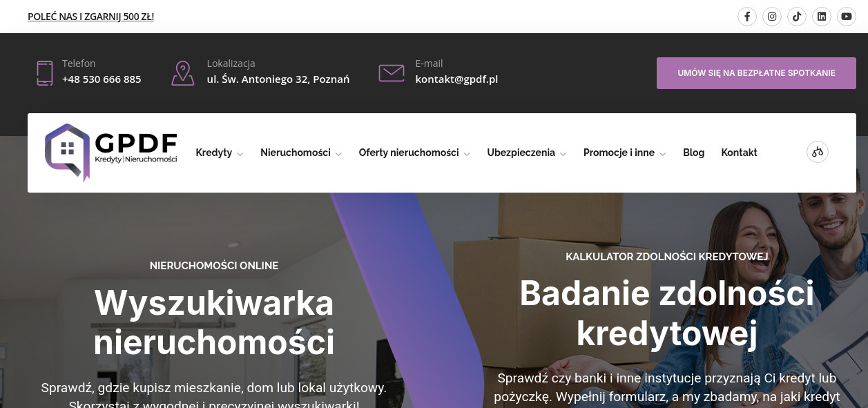868x408 pixels.
Task: Click Umów się na bezpłatne spotkanie button
Action: [x=756, y=73]
